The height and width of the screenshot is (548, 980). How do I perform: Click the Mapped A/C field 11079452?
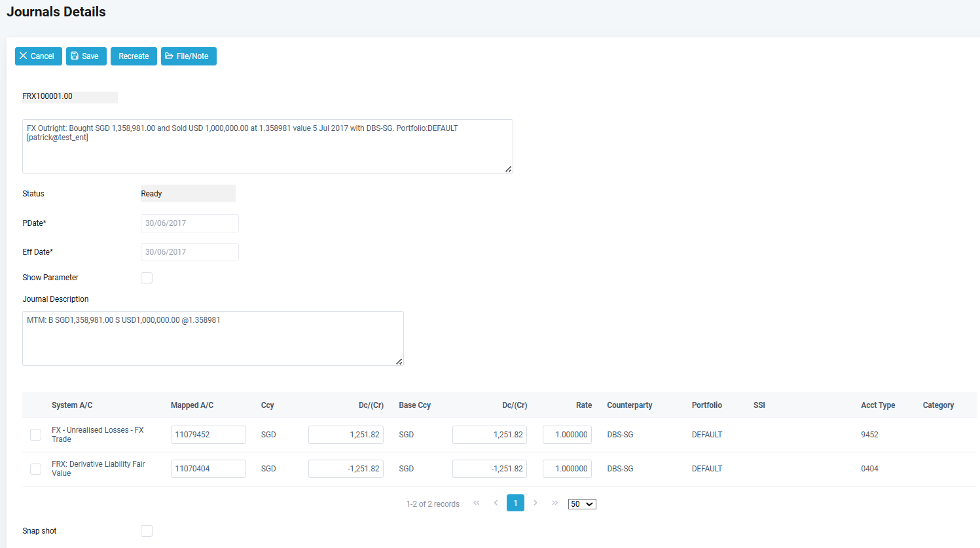coord(208,435)
